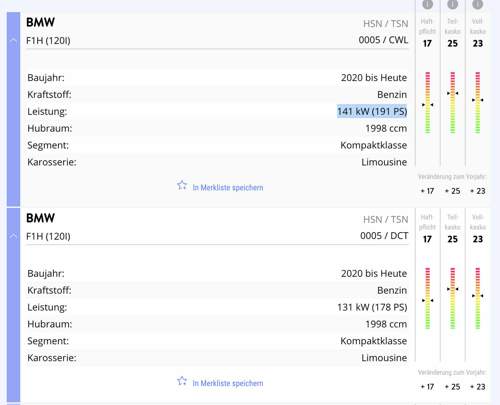Click 2020 bis Heute in the CWL card

pyautogui.click(x=374, y=78)
